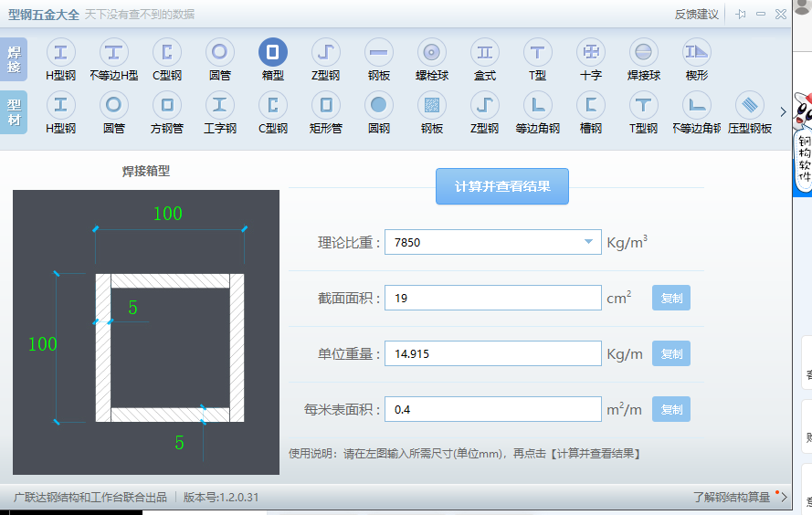Open the 理论比重 density dropdown
This screenshot has height=515, width=812.
[588, 242]
